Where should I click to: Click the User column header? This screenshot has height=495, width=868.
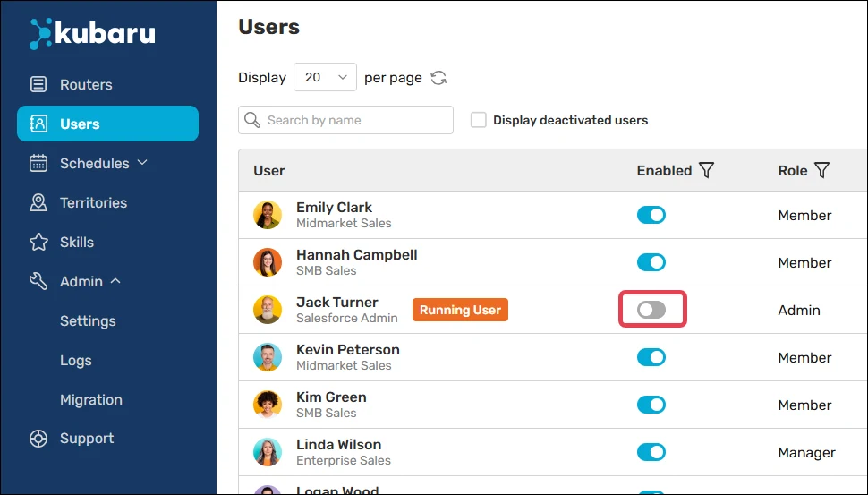(x=269, y=171)
